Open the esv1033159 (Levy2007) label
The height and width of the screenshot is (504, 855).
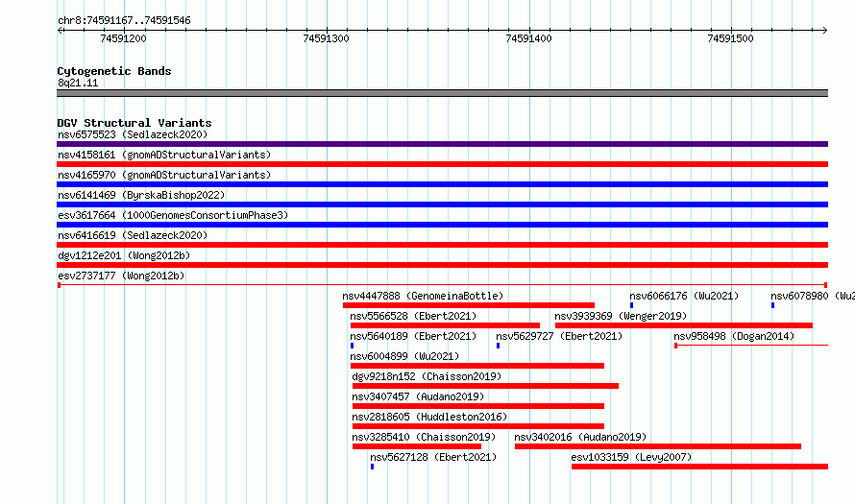point(631,457)
